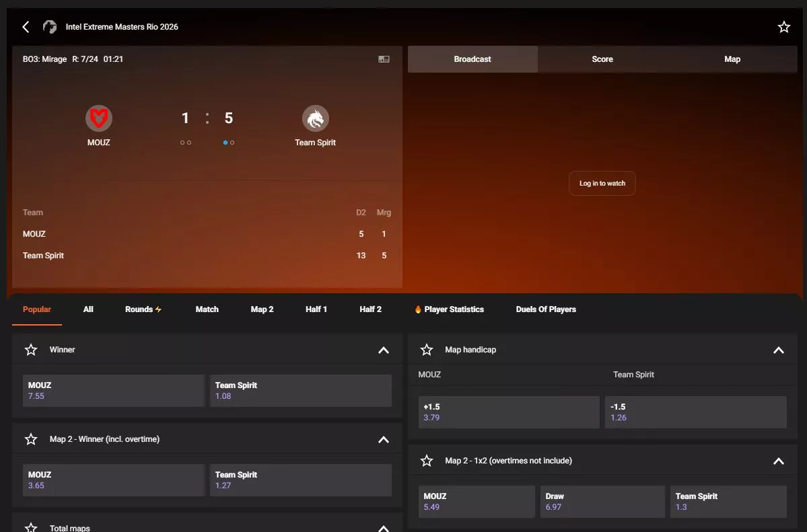The height and width of the screenshot is (532, 807).
Task: Go back using the left arrow
Action: [26, 27]
